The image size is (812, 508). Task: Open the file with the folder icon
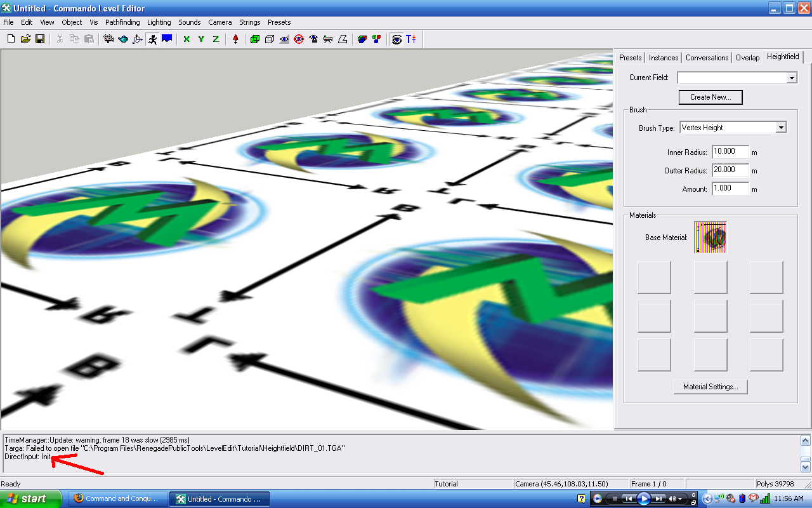coord(25,39)
